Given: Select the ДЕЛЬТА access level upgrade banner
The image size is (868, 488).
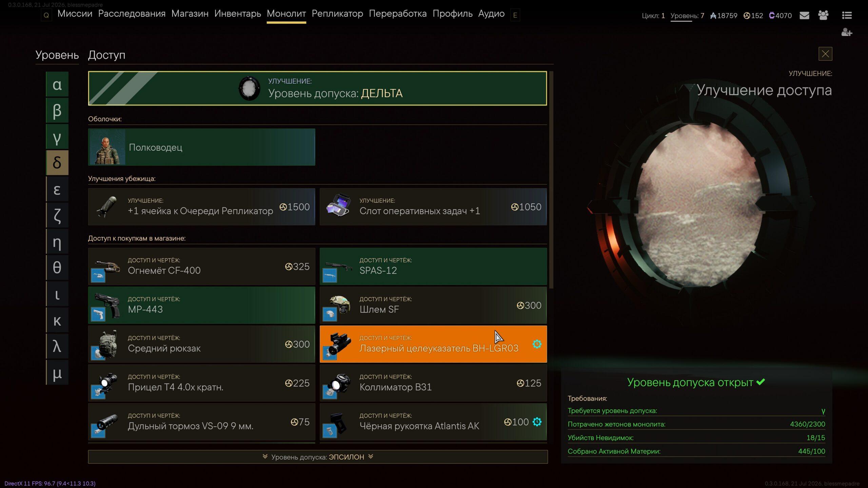Looking at the screenshot, I should (317, 88).
